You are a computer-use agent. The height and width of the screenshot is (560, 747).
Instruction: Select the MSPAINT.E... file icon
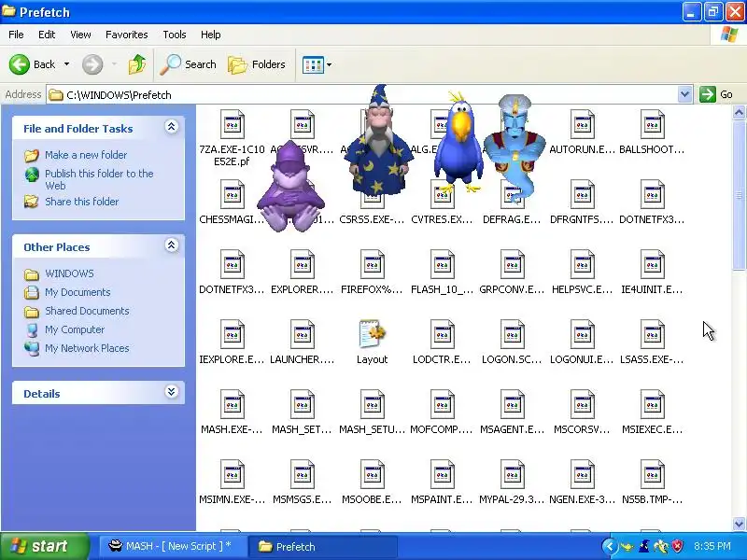[442, 475]
